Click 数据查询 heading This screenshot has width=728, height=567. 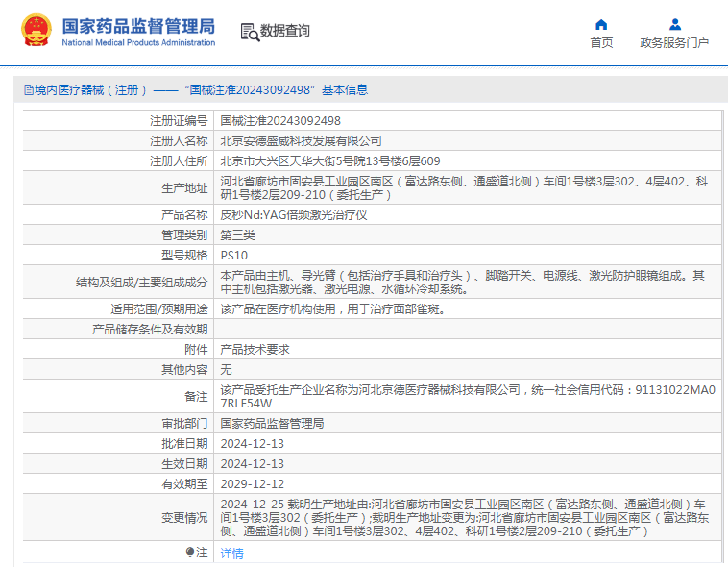284,31
